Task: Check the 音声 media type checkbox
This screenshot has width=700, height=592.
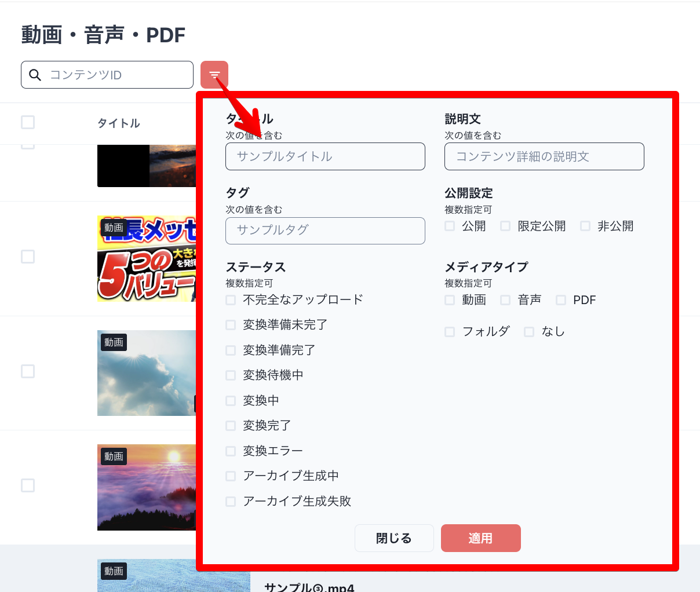Action: [505, 299]
